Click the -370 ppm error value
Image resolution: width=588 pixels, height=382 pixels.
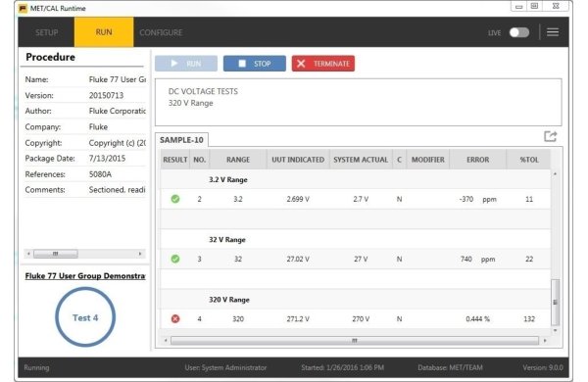[478, 199]
